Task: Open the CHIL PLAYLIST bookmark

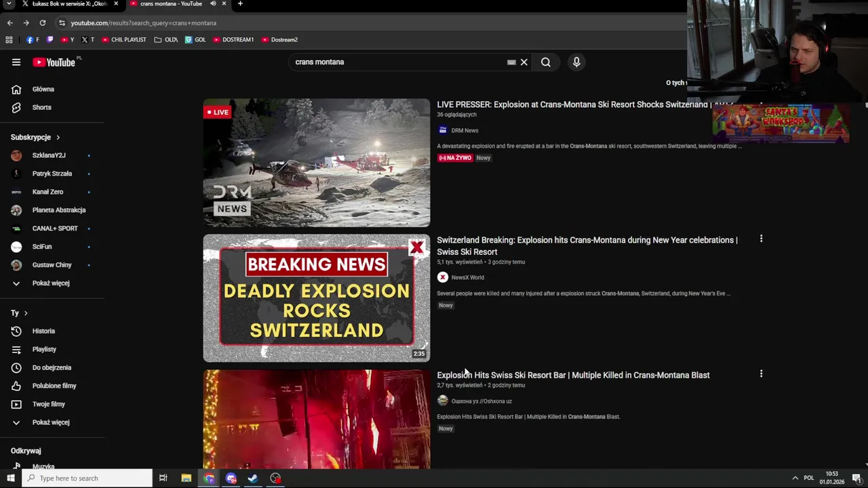Action: click(x=124, y=40)
